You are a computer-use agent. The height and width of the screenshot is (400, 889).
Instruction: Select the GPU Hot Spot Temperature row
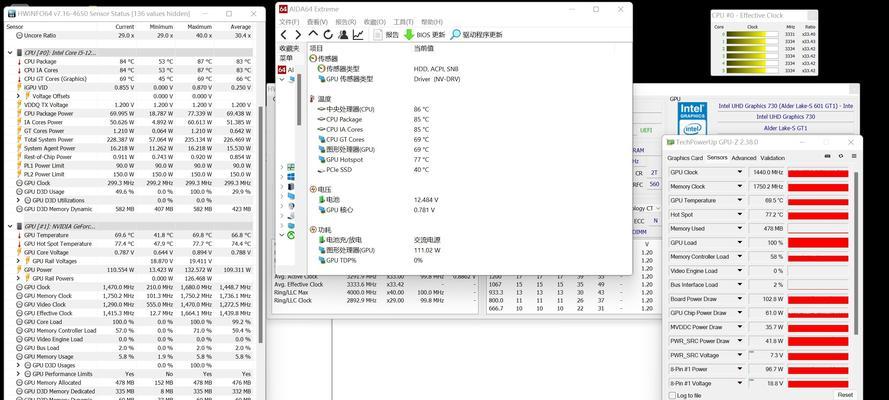click(129, 244)
